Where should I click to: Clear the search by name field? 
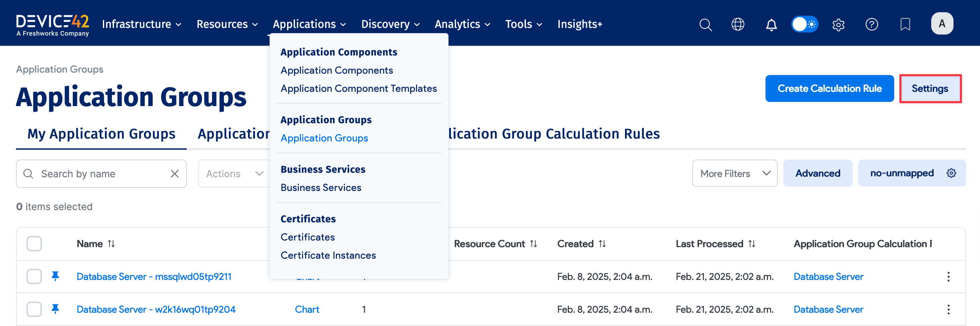pos(175,173)
